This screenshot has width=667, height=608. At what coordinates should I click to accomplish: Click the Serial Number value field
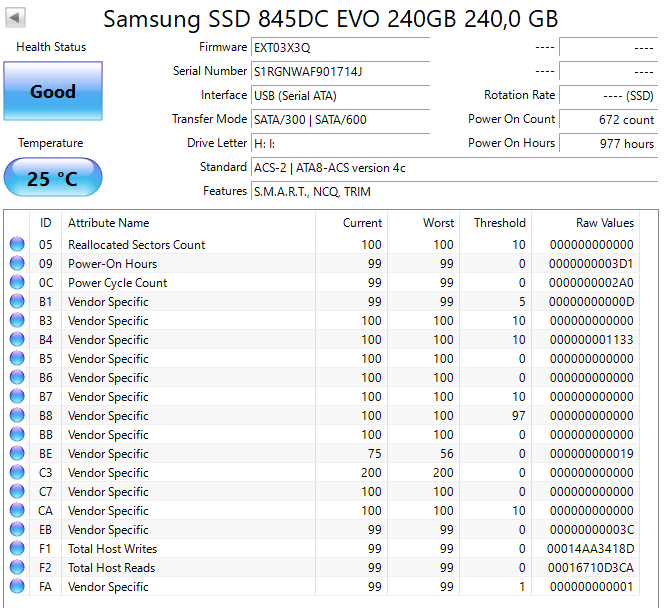(x=340, y=72)
